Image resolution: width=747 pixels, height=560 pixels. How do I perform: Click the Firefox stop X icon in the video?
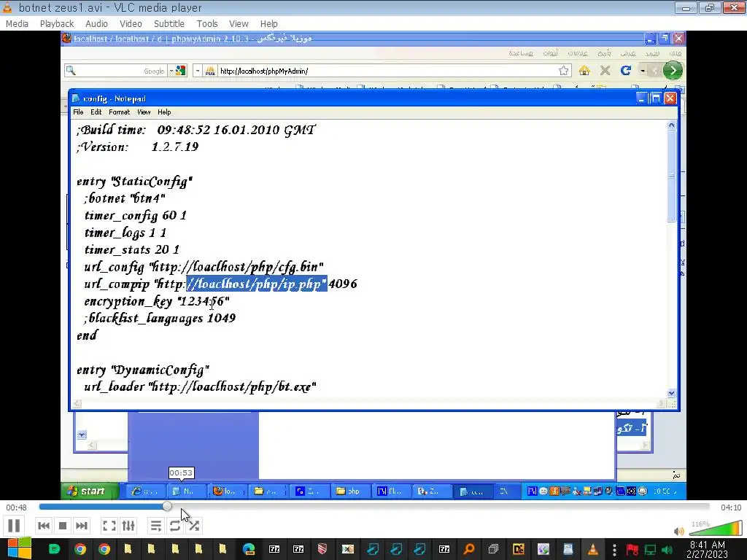pos(605,71)
